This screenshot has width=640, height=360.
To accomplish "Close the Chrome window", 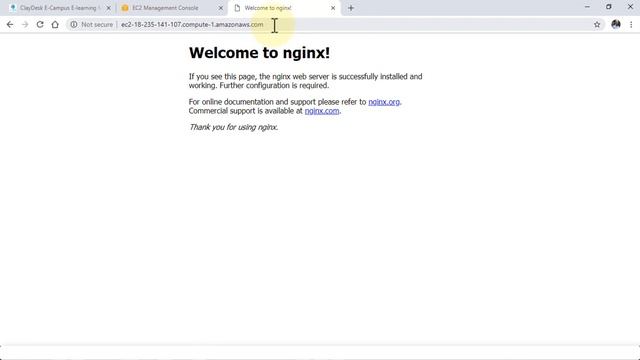I will pos(630,7).
